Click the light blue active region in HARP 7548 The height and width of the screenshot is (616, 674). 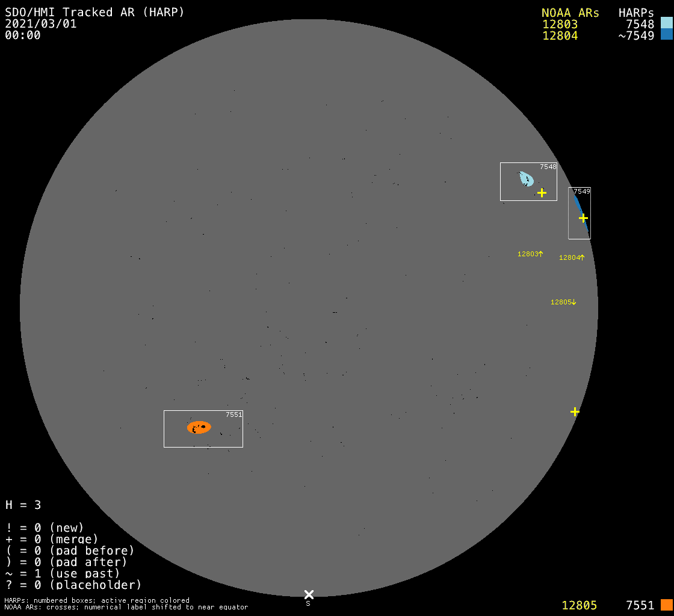(526, 179)
